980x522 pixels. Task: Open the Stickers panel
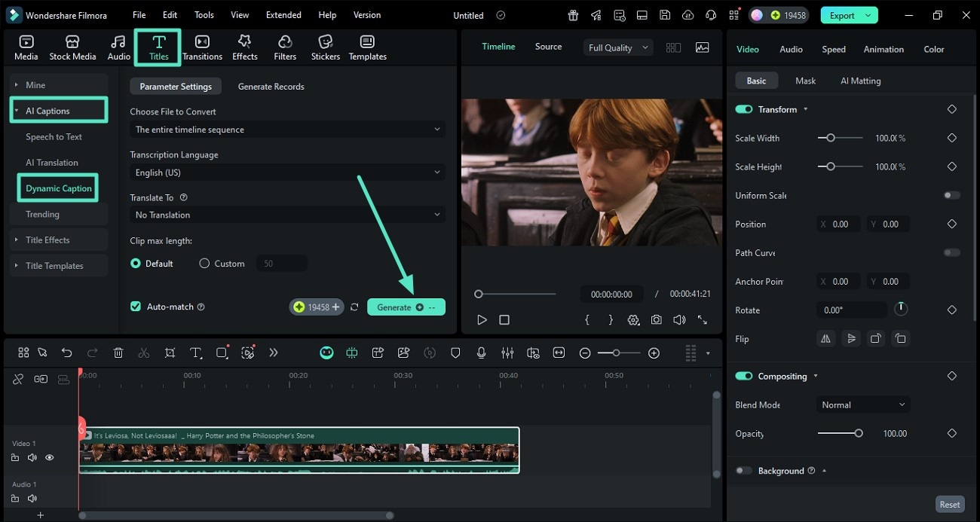point(325,47)
